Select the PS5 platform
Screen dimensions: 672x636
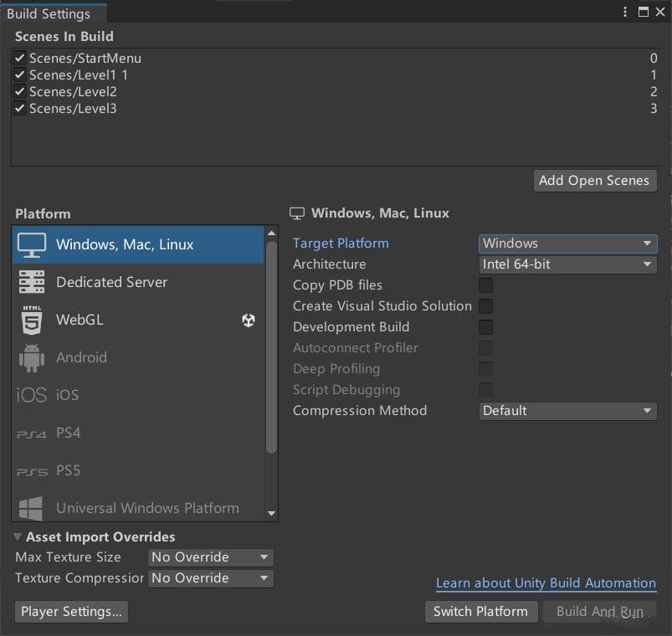(138, 470)
